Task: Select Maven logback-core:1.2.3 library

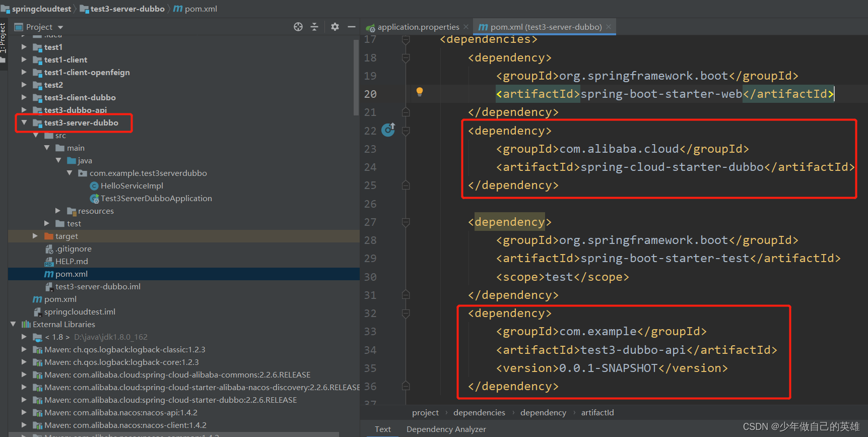Action: click(x=121, y=362)
